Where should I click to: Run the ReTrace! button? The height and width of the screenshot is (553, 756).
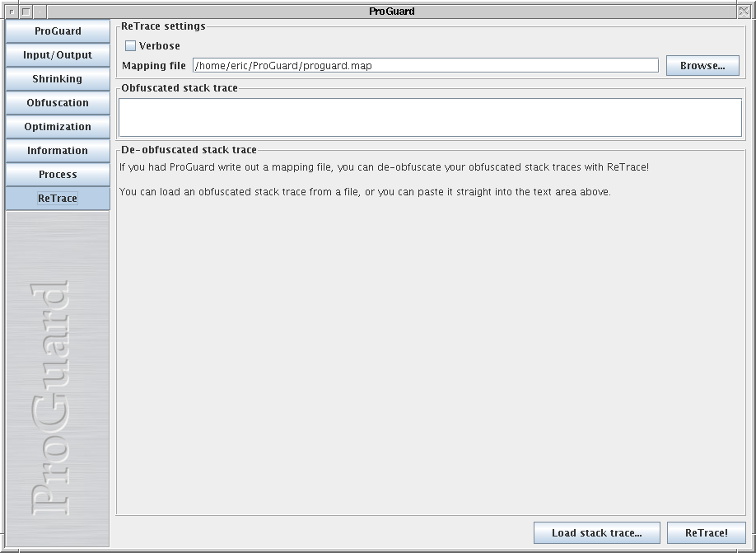(706, 533)
